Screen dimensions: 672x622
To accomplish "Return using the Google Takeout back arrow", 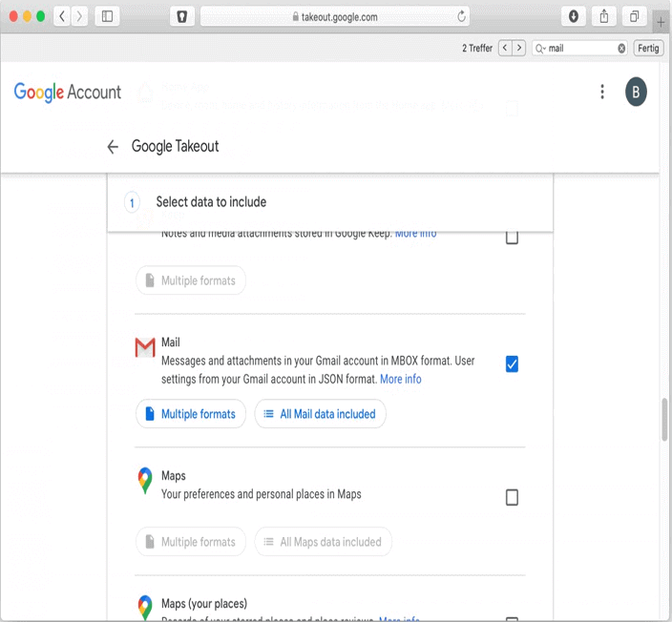I will pos(113,147).
